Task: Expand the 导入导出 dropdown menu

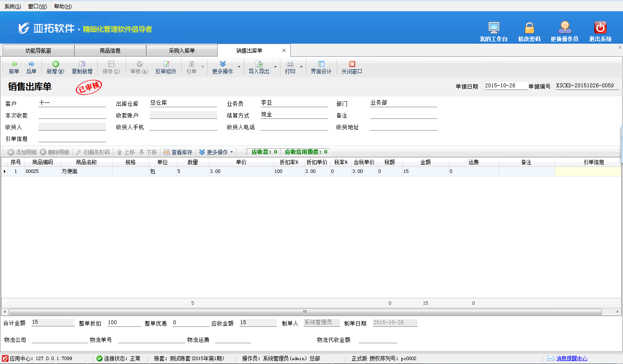Action: (275, 67)
